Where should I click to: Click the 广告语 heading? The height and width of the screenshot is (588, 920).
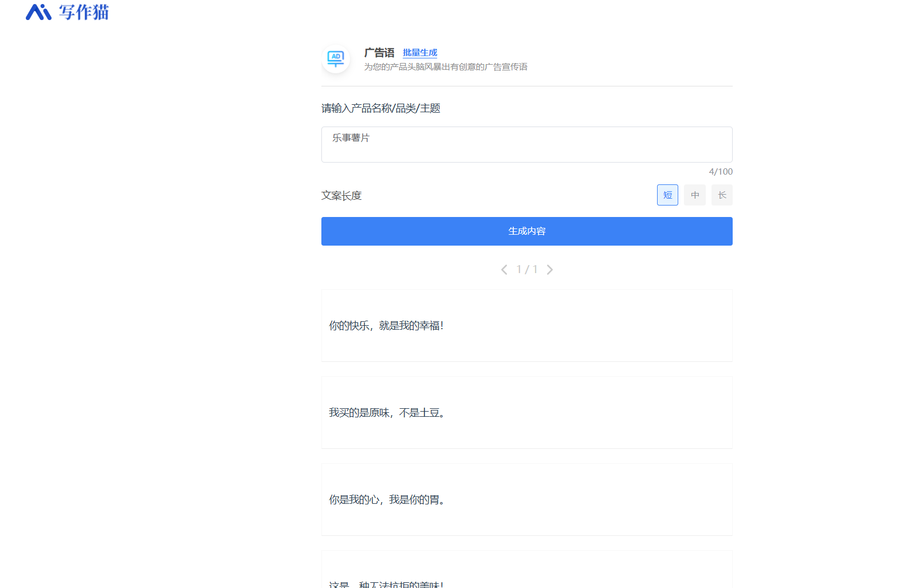[x=379, y=53]
